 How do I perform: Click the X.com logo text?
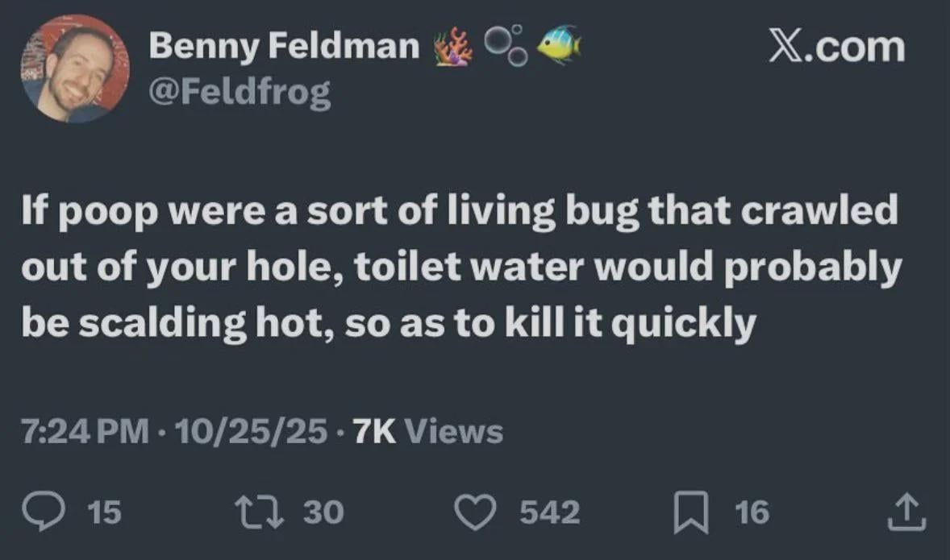click(x=835, y=47)
